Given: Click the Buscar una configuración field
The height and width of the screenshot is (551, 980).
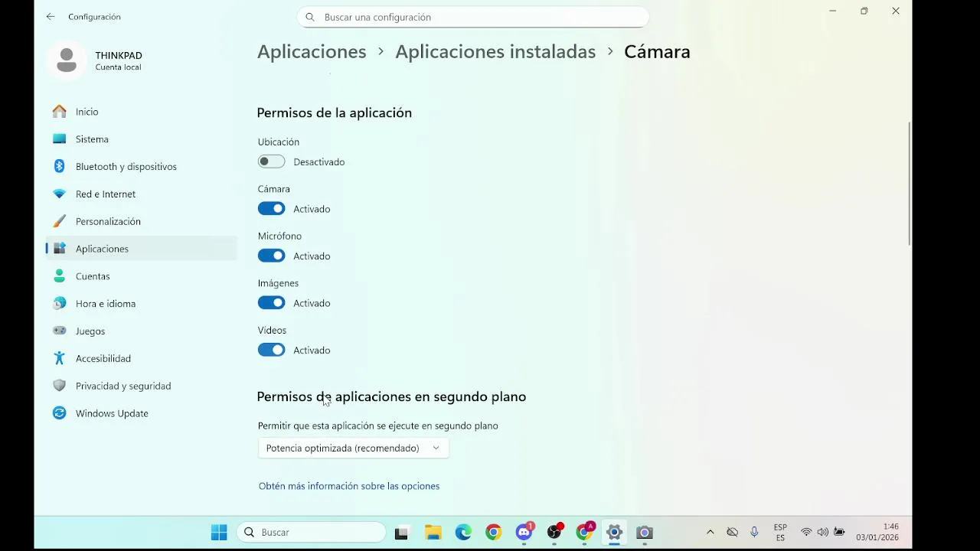Looking at the screenshot, I should pos(473,17).
